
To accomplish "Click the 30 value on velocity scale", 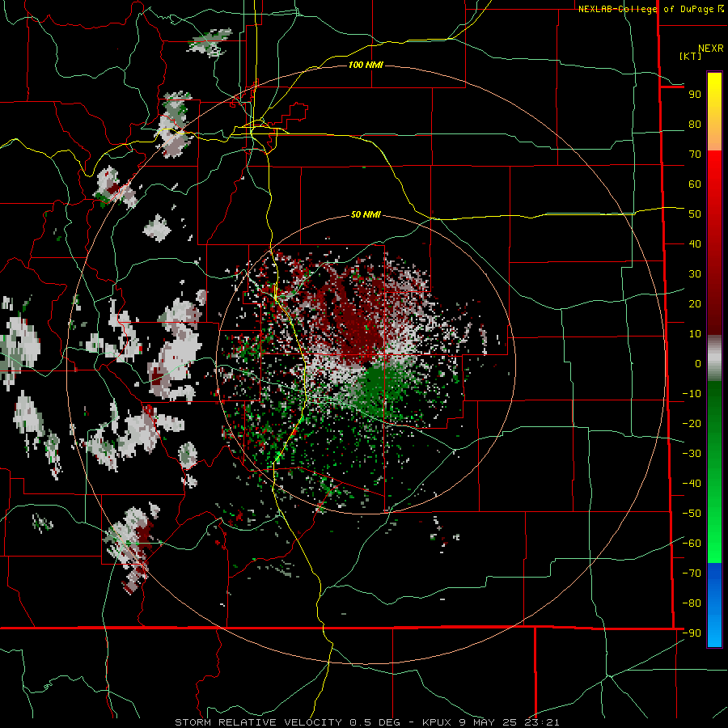I will 695,274.
